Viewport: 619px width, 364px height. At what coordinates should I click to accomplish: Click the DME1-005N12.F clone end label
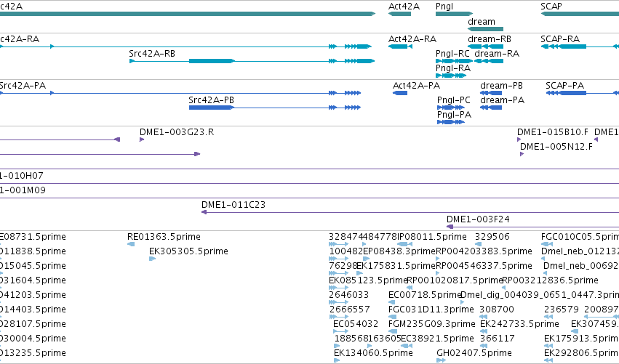pos(556,147)
